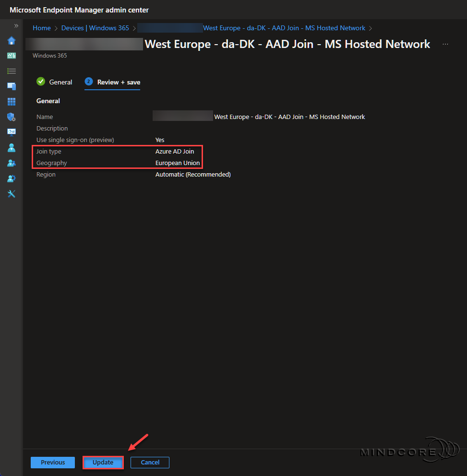This screenshot has width=467, height=476.
Task: Open the Dashboard icon in the sidebar
Action: pyautogui.click(x=12, y=56)
